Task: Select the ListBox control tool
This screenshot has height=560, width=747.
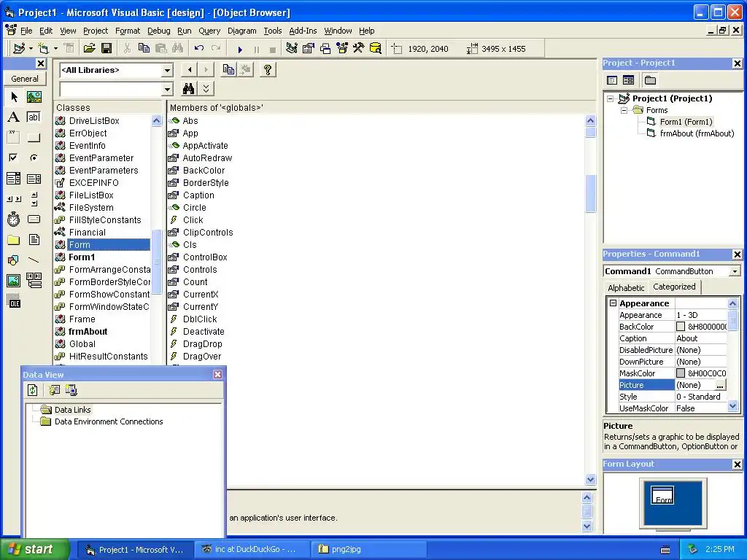Action: (x=34, y=179)
